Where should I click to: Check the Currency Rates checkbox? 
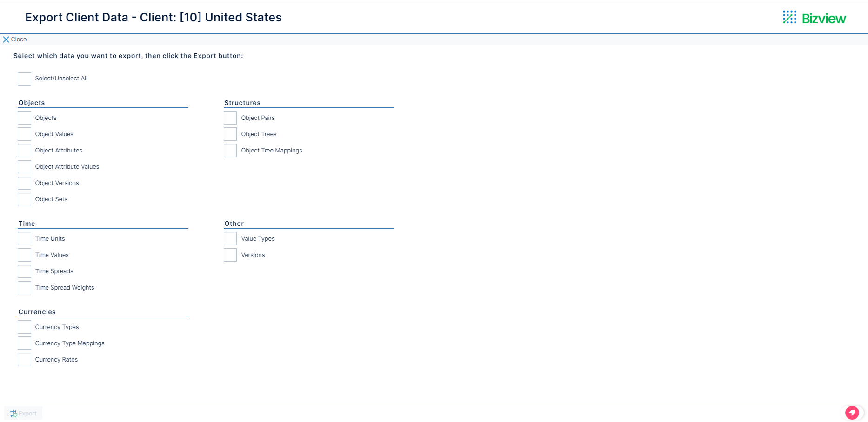[x=25, y=360]
